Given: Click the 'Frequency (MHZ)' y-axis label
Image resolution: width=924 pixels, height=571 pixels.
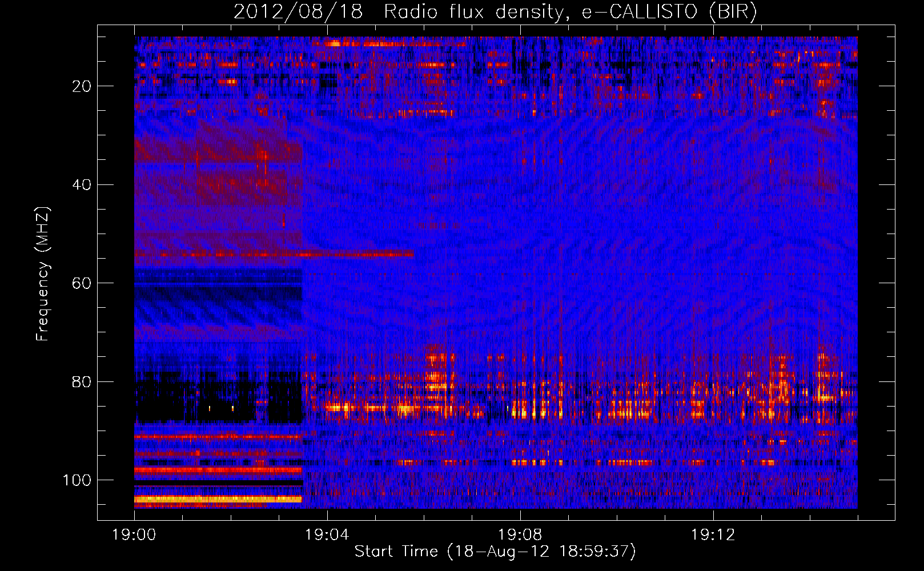Looking at the screenshot, I should pos(43,274).
